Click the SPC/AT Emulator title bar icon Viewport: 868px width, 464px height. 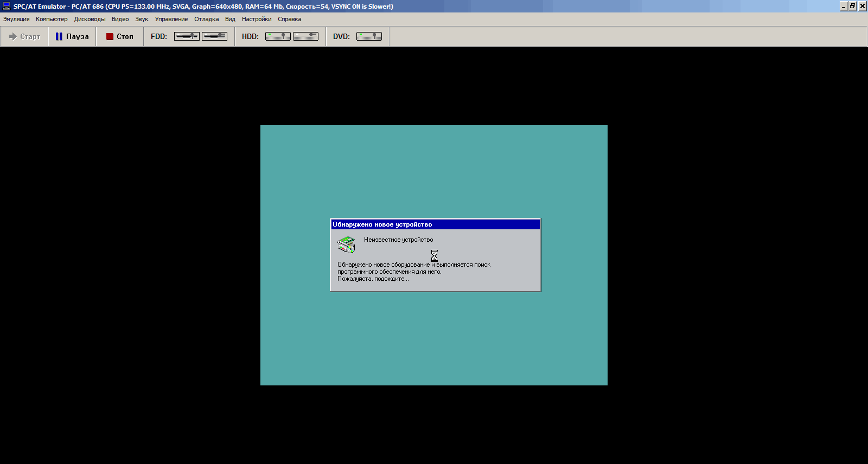[7, 6]
